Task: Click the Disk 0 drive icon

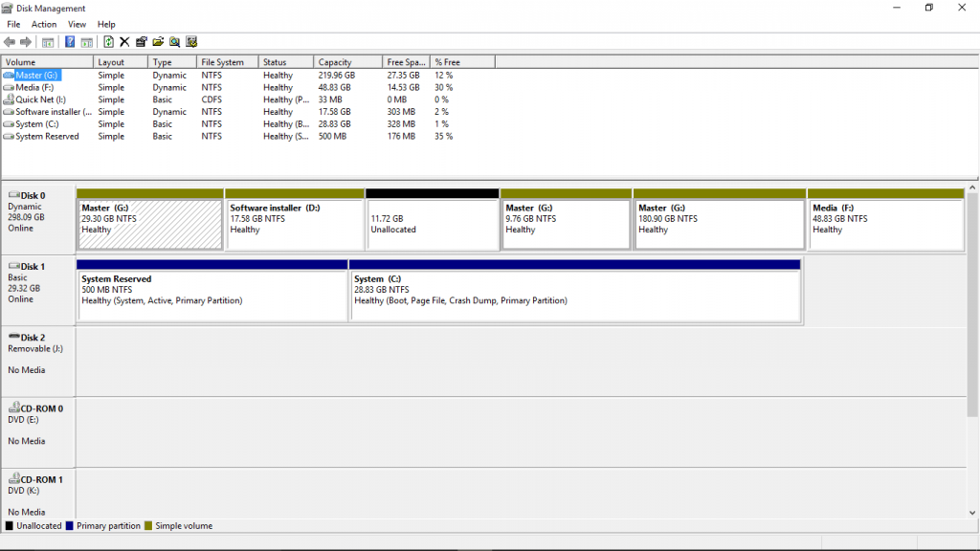Action: [x=13, y=195]
